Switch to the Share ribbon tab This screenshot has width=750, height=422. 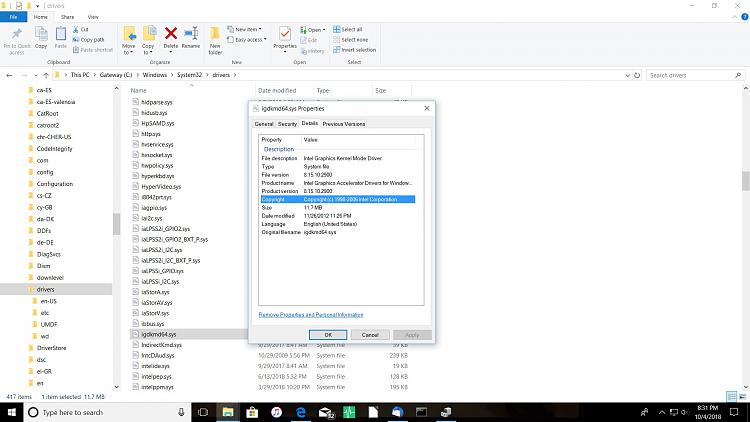(67, 17)
